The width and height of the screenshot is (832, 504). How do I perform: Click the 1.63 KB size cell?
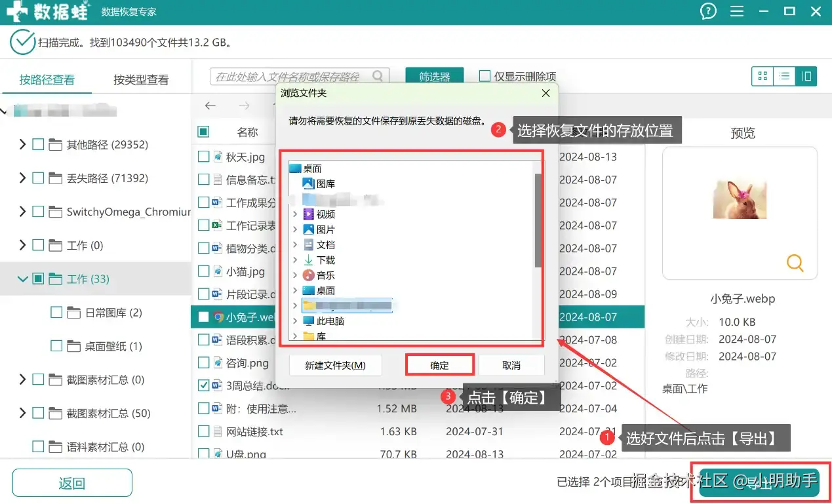(398, 432)
